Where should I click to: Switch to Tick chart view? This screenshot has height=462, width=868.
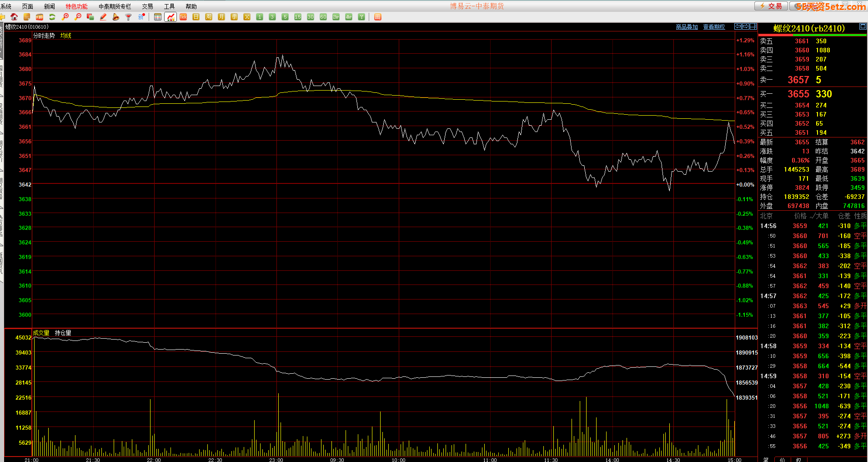tap(183, 17)
